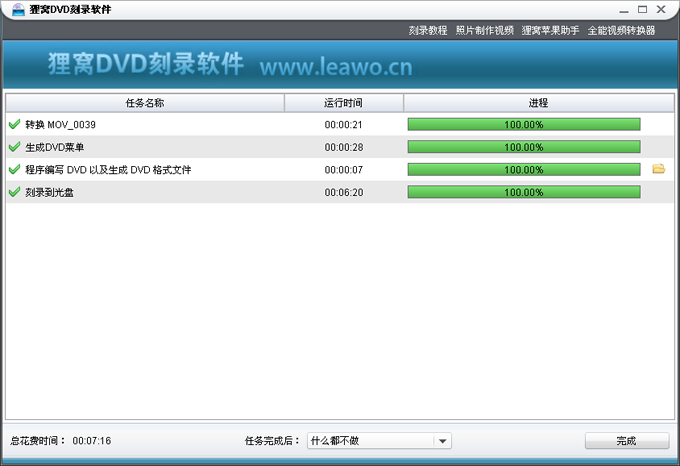
Task: Click the 任务名称 column header
Action: pos(145,103)
